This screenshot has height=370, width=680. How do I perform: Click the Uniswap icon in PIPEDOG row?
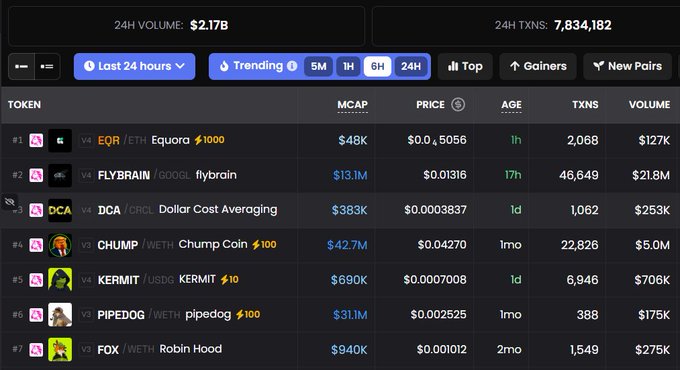click(x=36, y=314)
